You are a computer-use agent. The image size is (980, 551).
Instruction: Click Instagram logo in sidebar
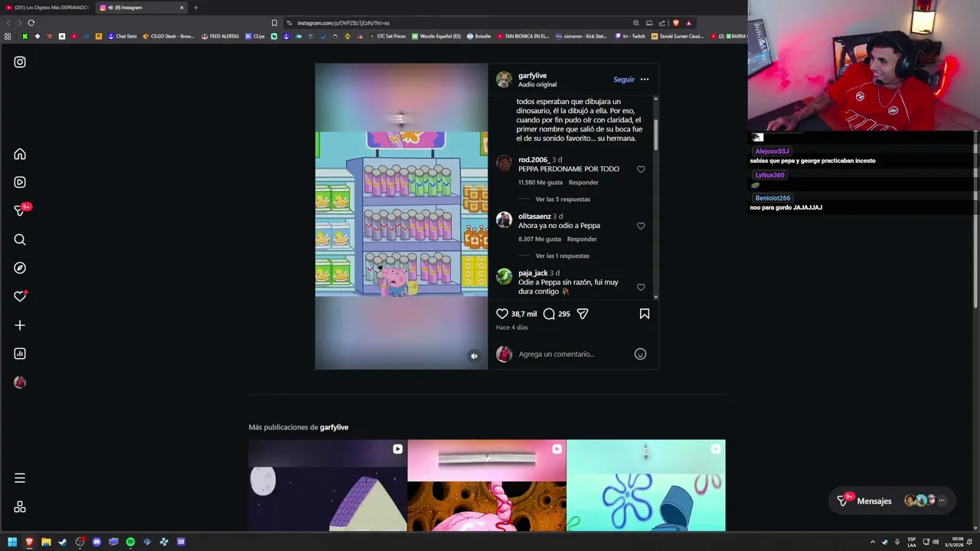pos(20,62)
